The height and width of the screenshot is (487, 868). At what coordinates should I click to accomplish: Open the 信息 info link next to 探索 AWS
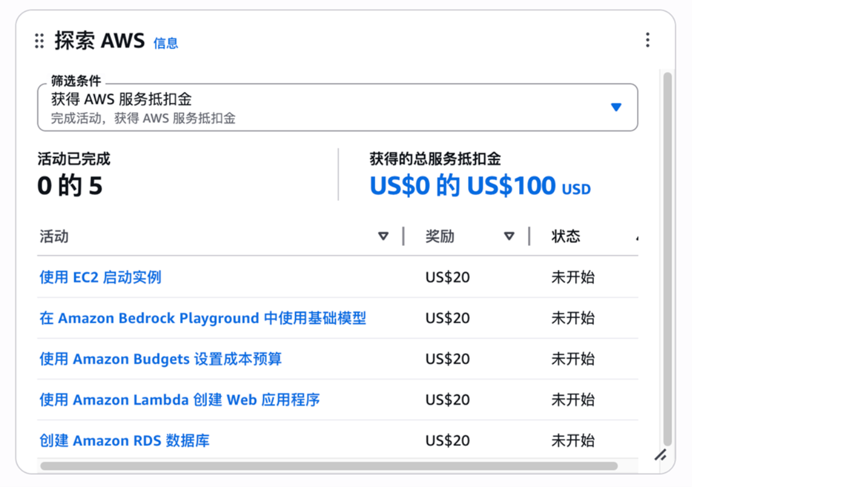(x=165, y=43)
